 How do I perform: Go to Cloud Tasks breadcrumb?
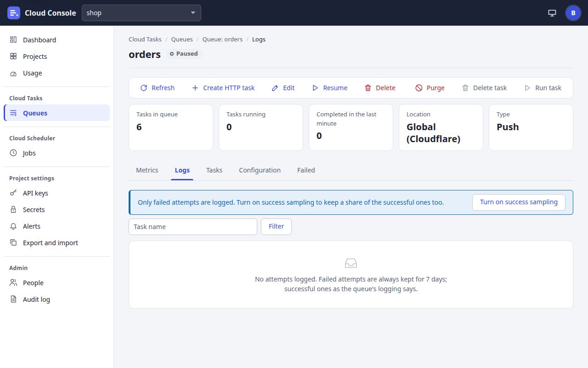pos(145,39)
